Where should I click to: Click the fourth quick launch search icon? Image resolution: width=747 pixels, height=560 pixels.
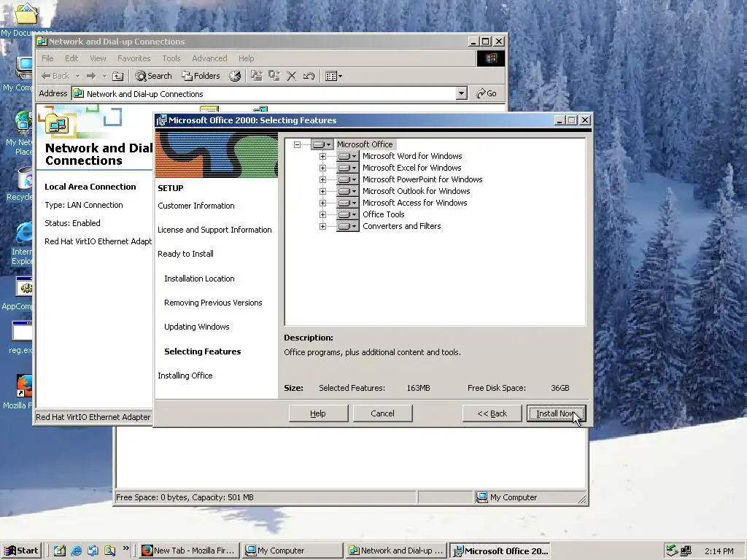pyautogui.click(x=109, y=551)
